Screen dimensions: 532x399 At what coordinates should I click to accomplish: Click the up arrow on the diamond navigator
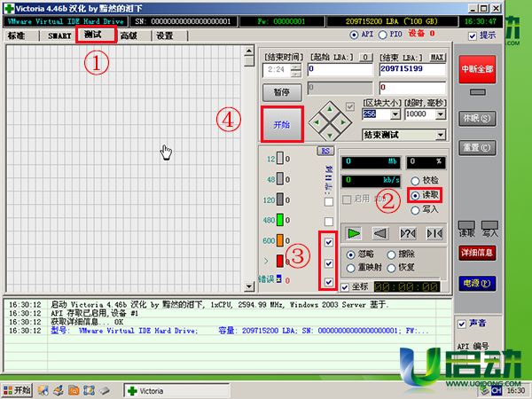[x=330, y=109]
